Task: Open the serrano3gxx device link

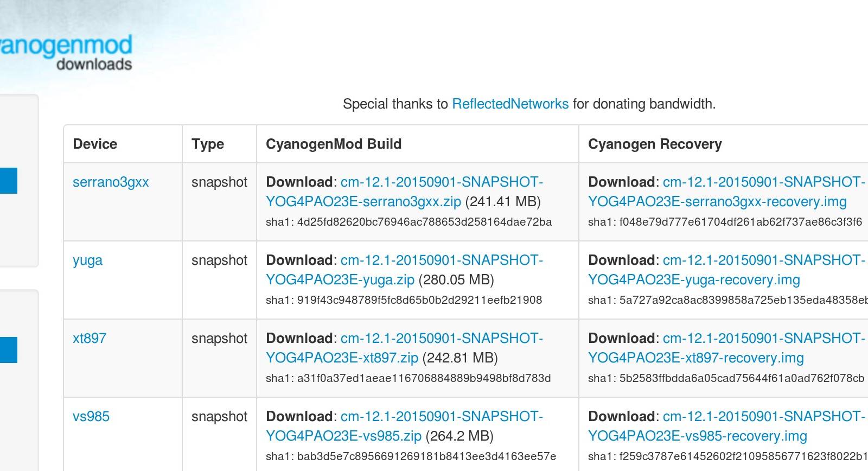Action: (x=111, y=182)
